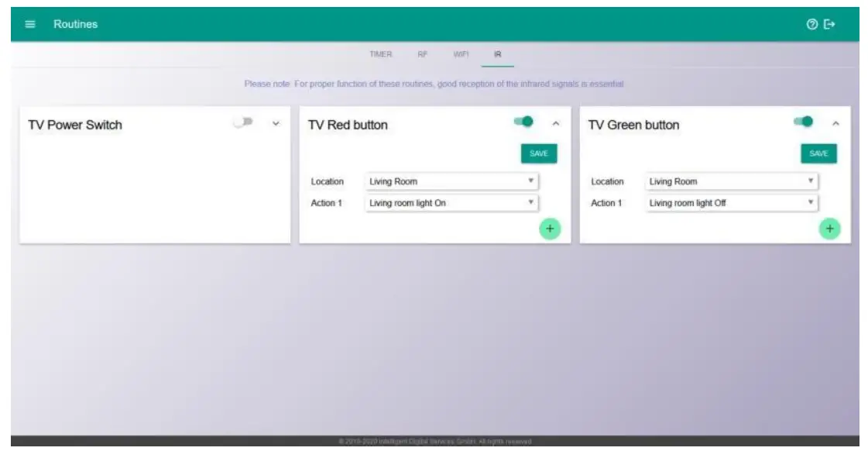Click Location label in TV Green button card
The height and width of the screenshot is (458, 868).
607,181
